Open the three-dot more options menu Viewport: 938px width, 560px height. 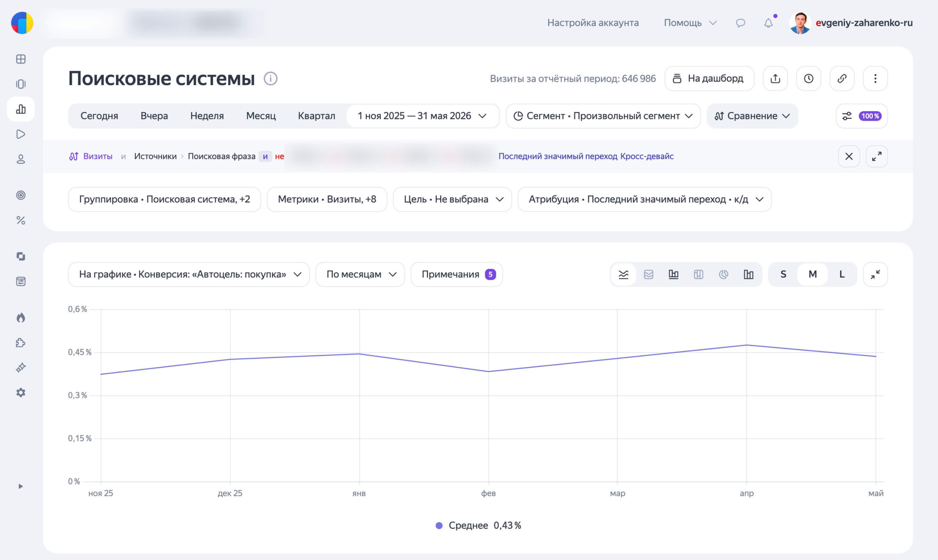point(875,78)
